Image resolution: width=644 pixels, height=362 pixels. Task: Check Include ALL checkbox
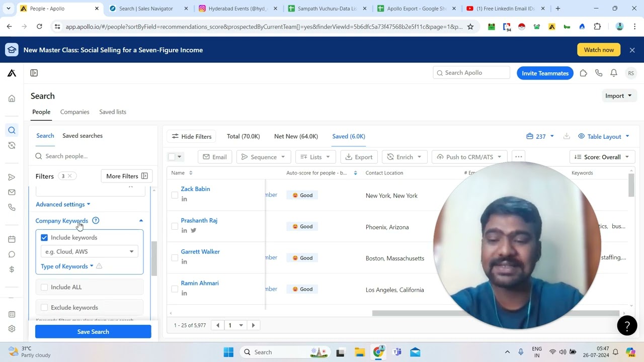click(44, 287)
